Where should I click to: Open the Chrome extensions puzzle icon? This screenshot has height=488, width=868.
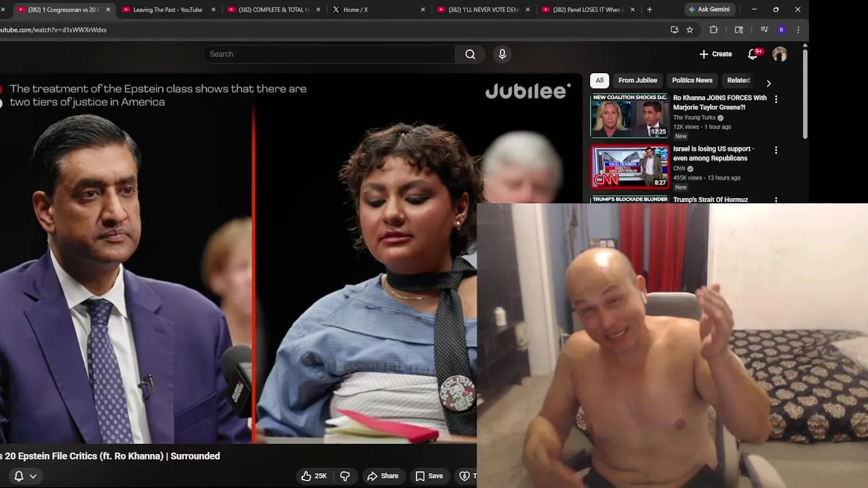point(713,30)
